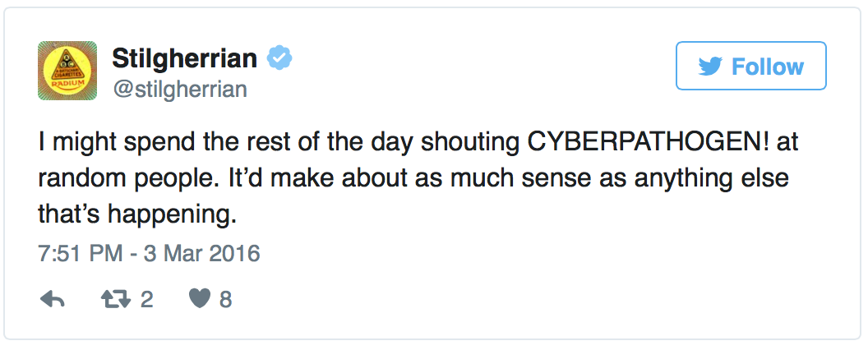
Task: Select the 3 Mar 2016 date
Action: 202,253
